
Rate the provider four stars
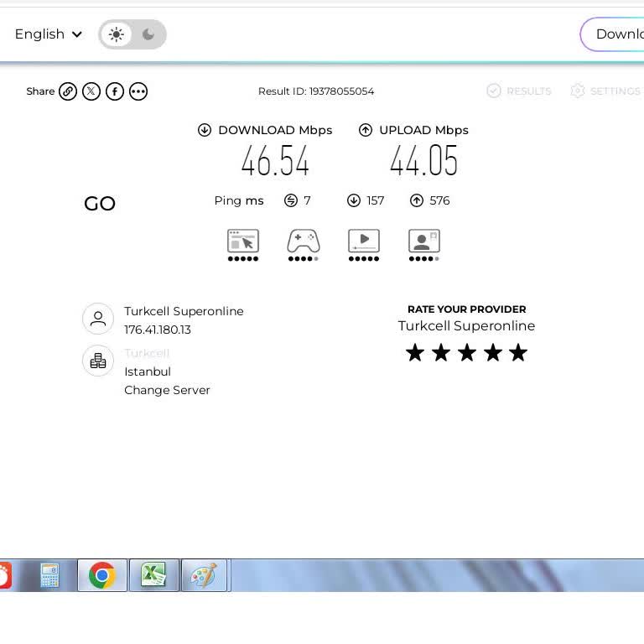493,353
